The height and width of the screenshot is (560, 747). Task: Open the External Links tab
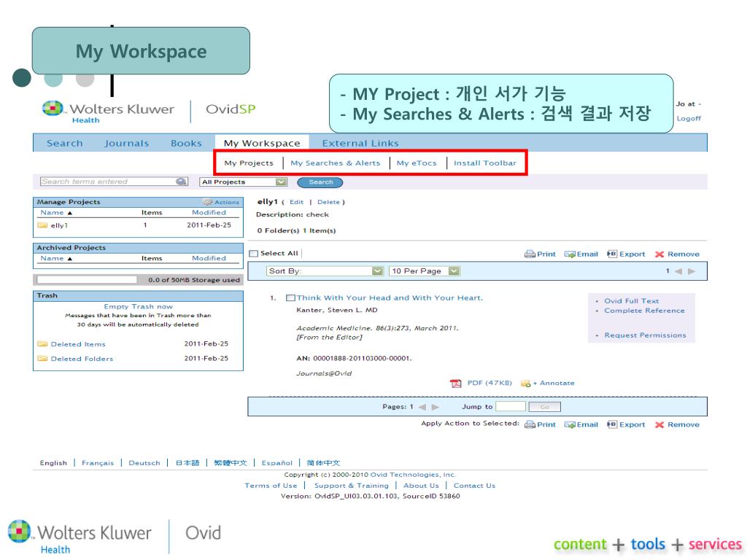point(360,144)
